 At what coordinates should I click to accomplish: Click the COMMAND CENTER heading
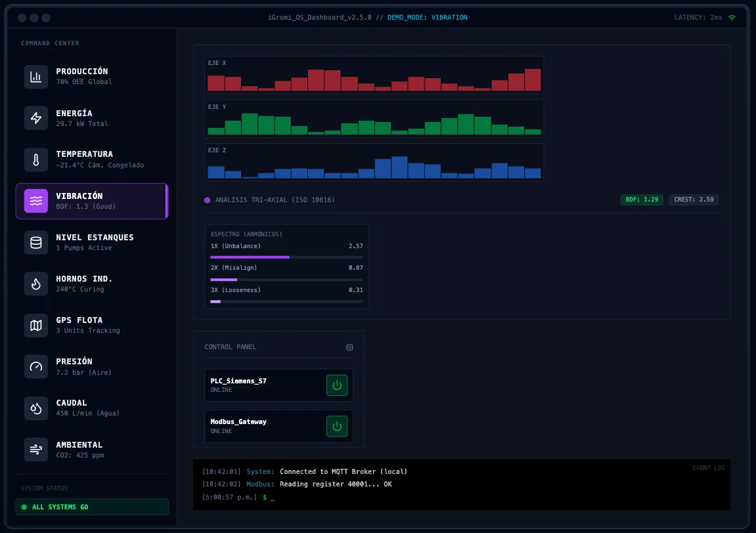50,43
